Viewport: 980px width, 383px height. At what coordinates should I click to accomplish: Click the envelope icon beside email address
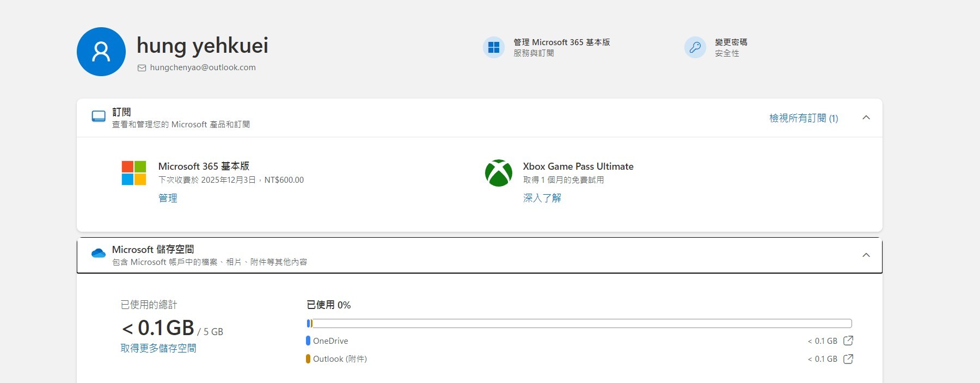pos(142,68)
